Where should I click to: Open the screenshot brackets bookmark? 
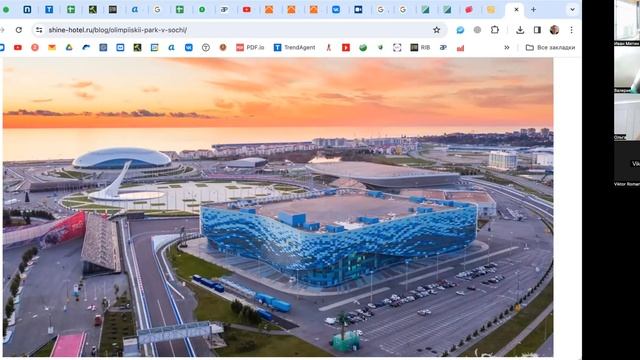point(397,48)
